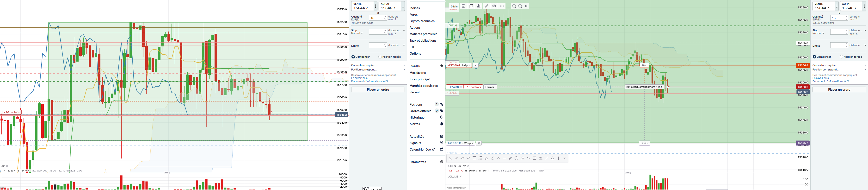Zoom in on the 5 Min chart
The height and width of the screenshot is (190, 868).
click(x=520, y=6)
